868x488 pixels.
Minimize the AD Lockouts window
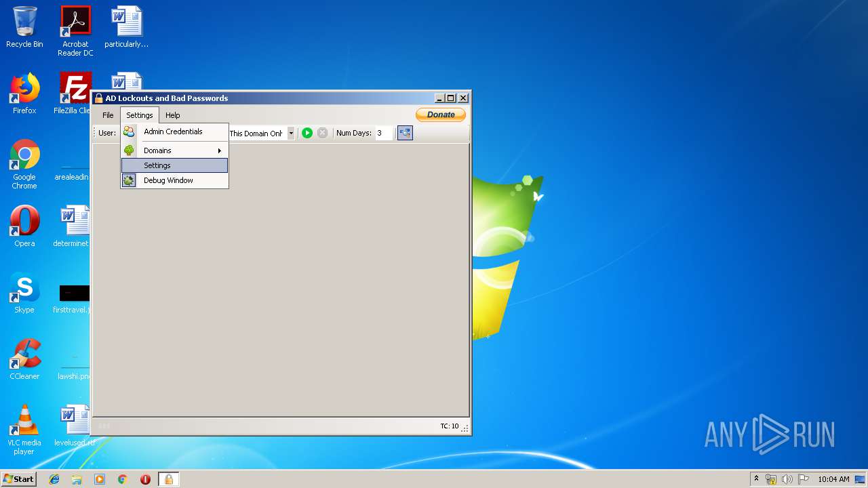click(x=439, y=98)
